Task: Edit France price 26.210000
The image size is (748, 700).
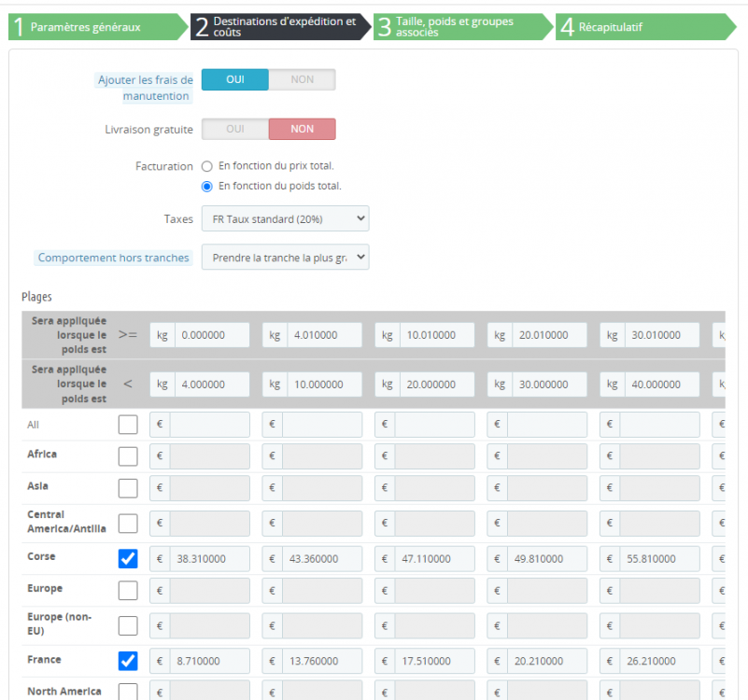Action: click(659, 661)
